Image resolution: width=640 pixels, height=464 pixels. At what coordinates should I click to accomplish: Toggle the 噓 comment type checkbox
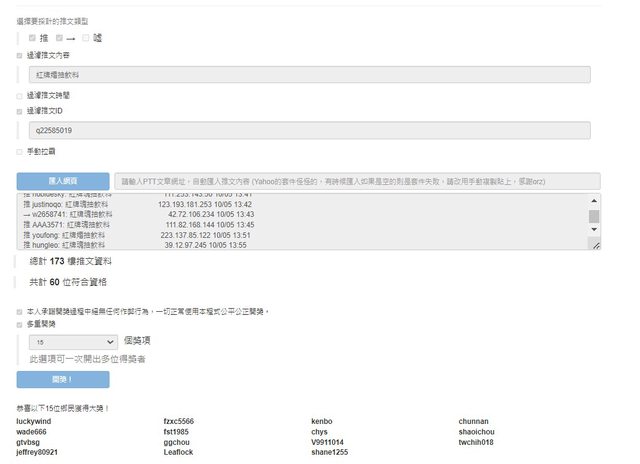tap(87, 38)
